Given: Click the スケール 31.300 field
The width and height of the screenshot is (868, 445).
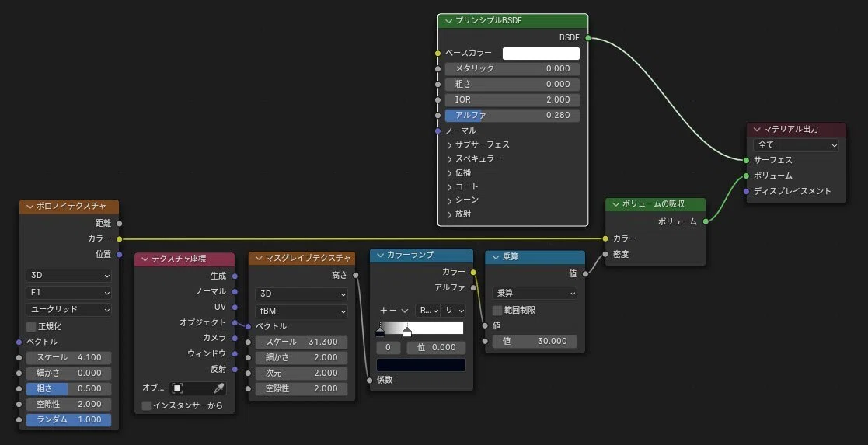Looking at the screenshot, I should coord(302,342).
